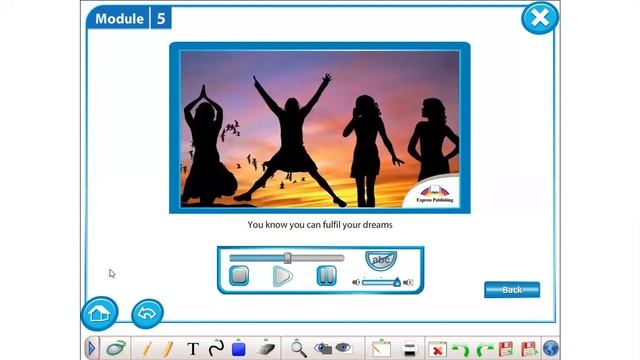The height and width of the screenshot is (360, 640).
Task: Undo the last annotation
Action: click(x=461, y=349)
